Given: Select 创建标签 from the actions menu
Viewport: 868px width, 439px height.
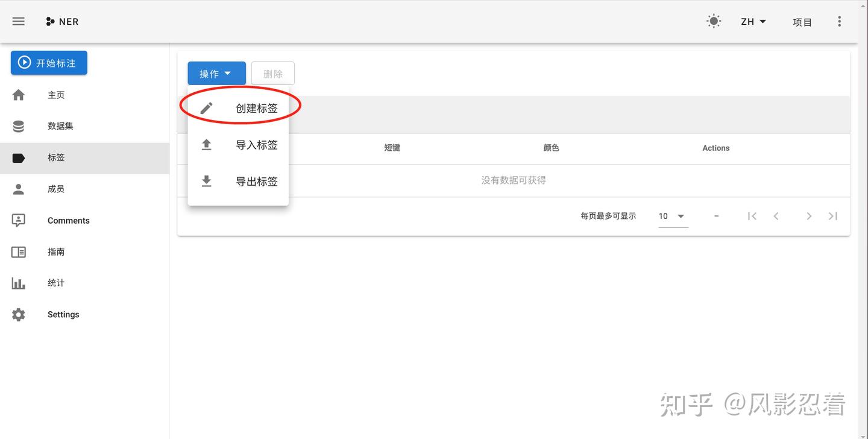Looking at the screenshot, I should [x=257, y=108].
